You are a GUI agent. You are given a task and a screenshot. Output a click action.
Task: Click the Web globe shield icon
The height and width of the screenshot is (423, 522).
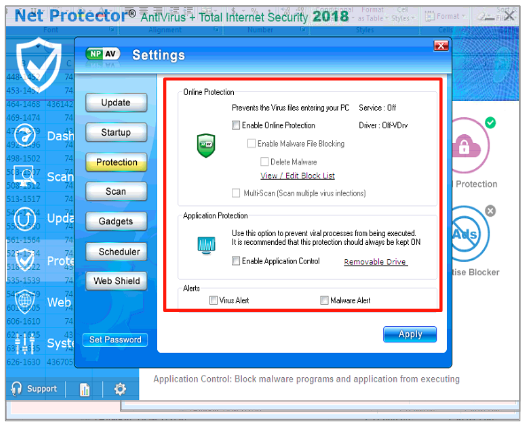pos(25,301)
